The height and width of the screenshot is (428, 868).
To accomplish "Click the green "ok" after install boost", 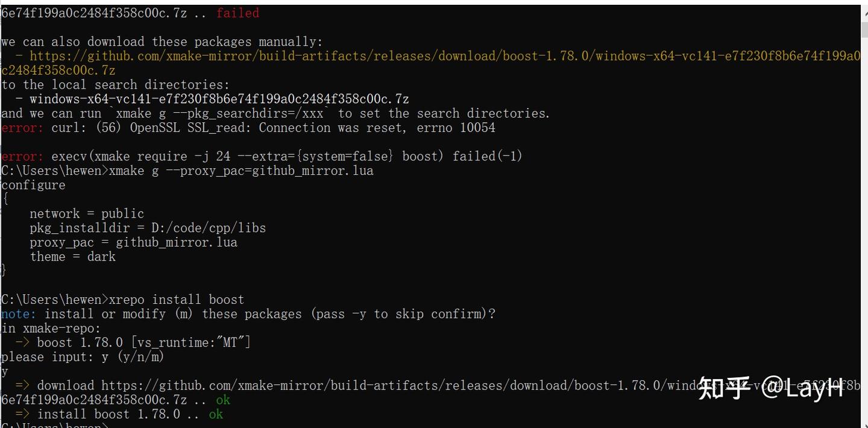I will (216, 415).
